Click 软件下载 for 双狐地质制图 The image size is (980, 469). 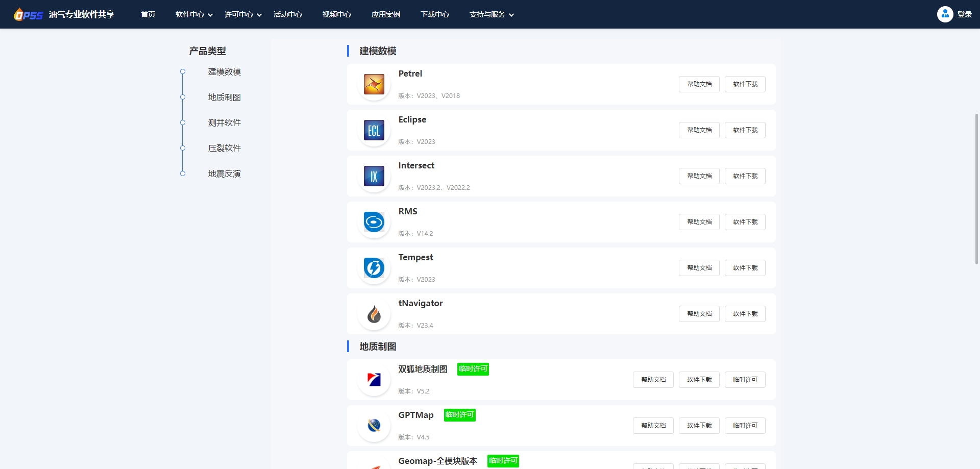(699, 380)
